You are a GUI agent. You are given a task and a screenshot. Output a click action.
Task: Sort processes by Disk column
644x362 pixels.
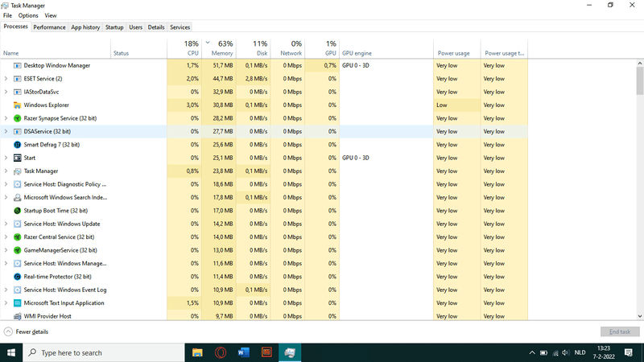click(x=254, y=48)
